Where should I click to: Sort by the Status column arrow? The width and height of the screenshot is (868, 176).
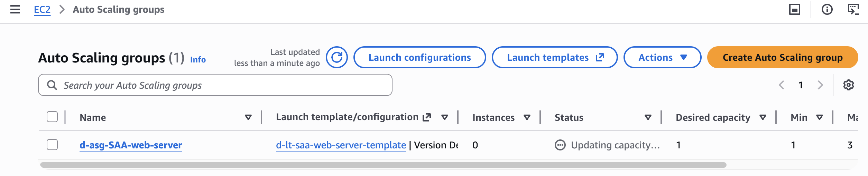point(648,117)
